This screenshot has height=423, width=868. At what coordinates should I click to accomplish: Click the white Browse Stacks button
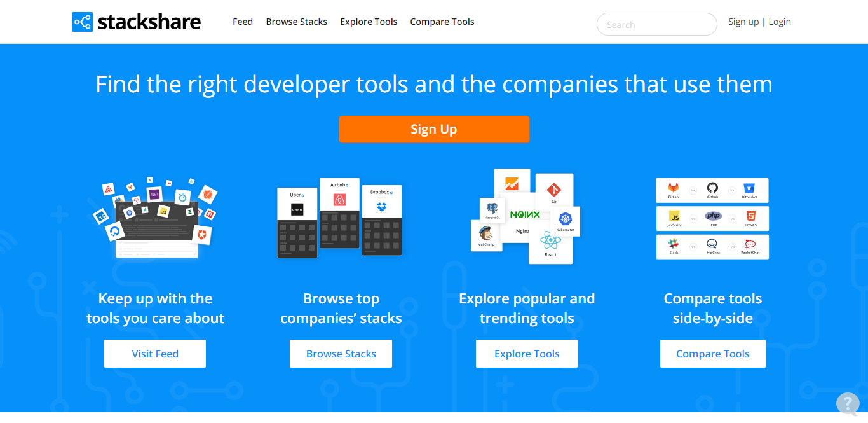click(341, 354)
